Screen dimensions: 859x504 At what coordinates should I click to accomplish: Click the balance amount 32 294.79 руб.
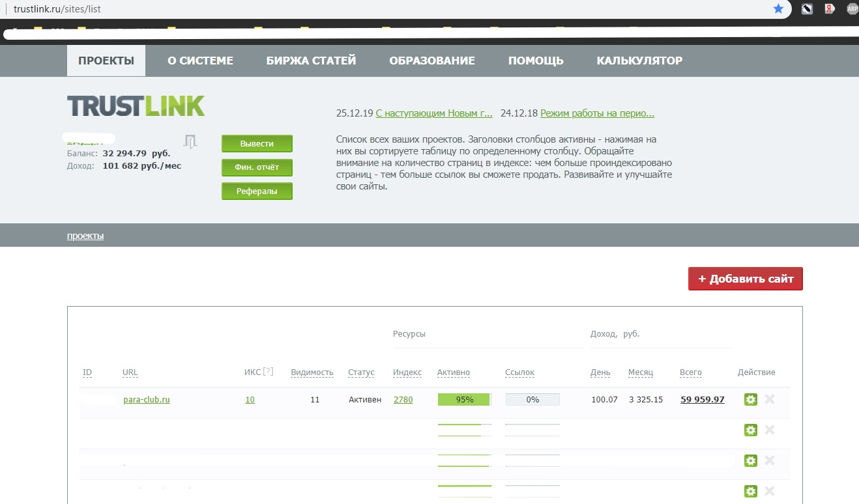(x=136, y=154)
